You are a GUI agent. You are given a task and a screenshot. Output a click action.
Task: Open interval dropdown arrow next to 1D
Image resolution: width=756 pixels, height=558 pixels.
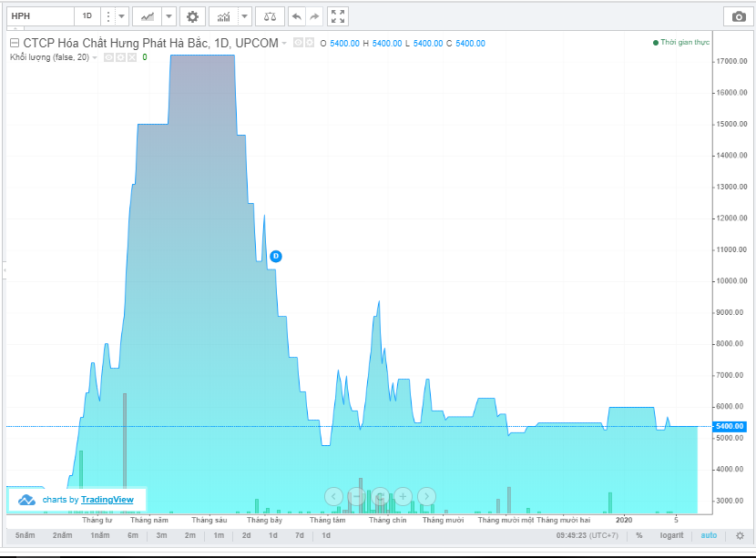click(x=122, y=16)
